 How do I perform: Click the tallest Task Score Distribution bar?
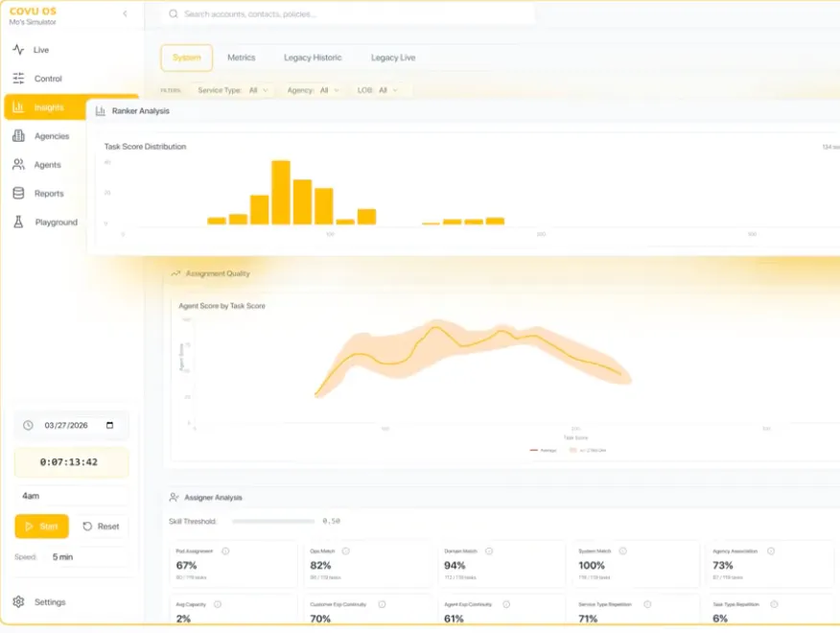281,192
